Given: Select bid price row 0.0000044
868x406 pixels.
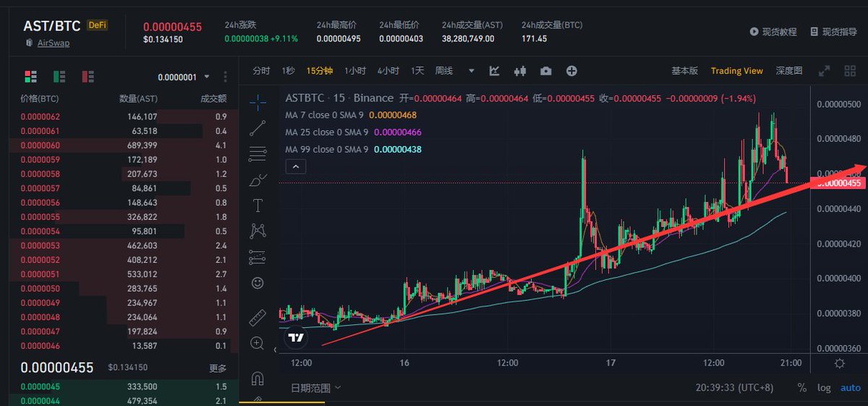Looking at the screenshot, I should point(124,400).
